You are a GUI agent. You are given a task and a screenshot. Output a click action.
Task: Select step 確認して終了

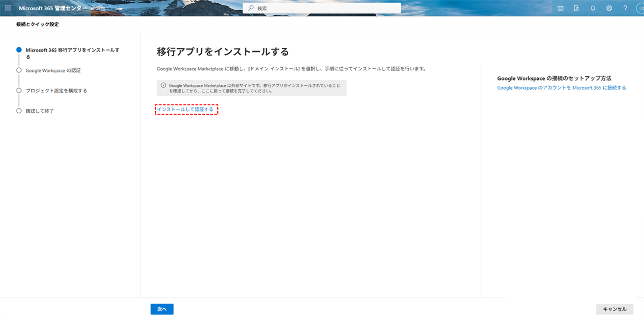click(40, 111)
